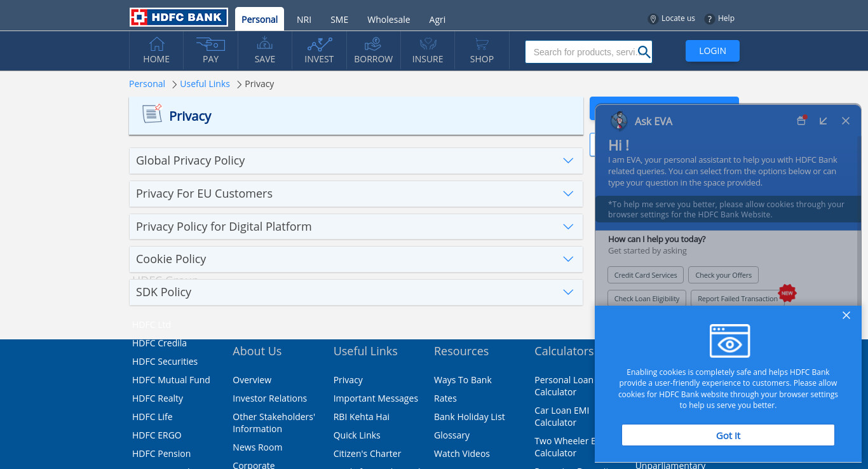The height and width of the screenshot is (469, 868).
Task: Focus the product search field
Action: click(589, 52)
